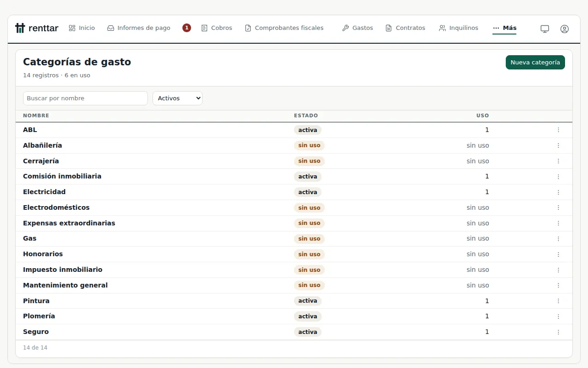Open row actions for Cerrajería
Screen dimensions: 588x368
pos(558,161)
